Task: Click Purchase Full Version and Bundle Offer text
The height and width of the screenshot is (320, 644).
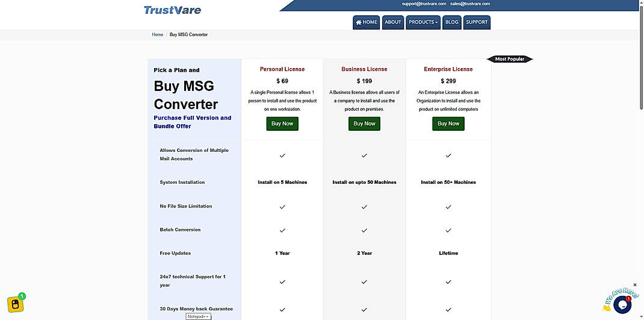Action: tap(192, 122)
